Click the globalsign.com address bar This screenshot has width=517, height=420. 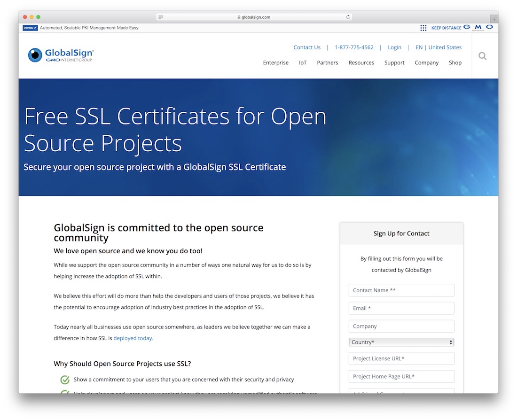254,17
